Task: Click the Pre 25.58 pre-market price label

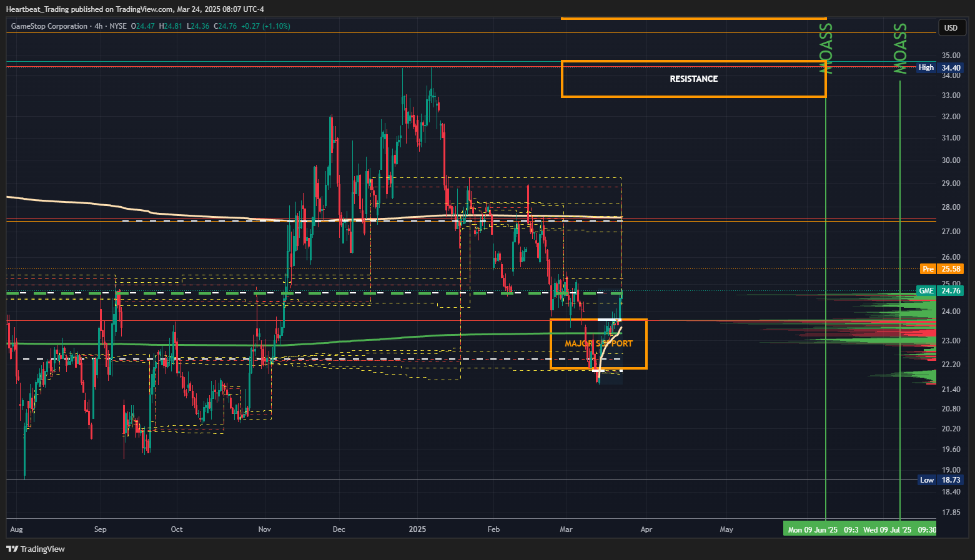Action: coord(942,269)
